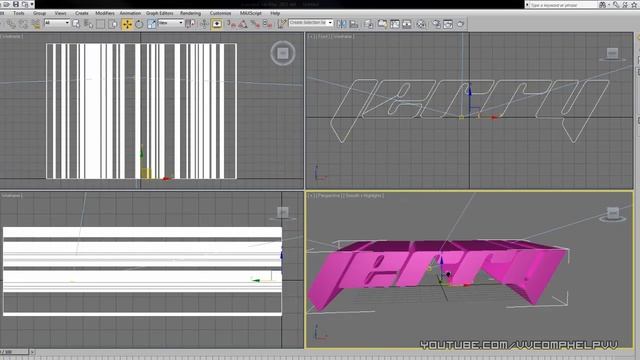Activate the Select and Scale tool
This screenshot has width=640, height=360.
coord(151,24)
